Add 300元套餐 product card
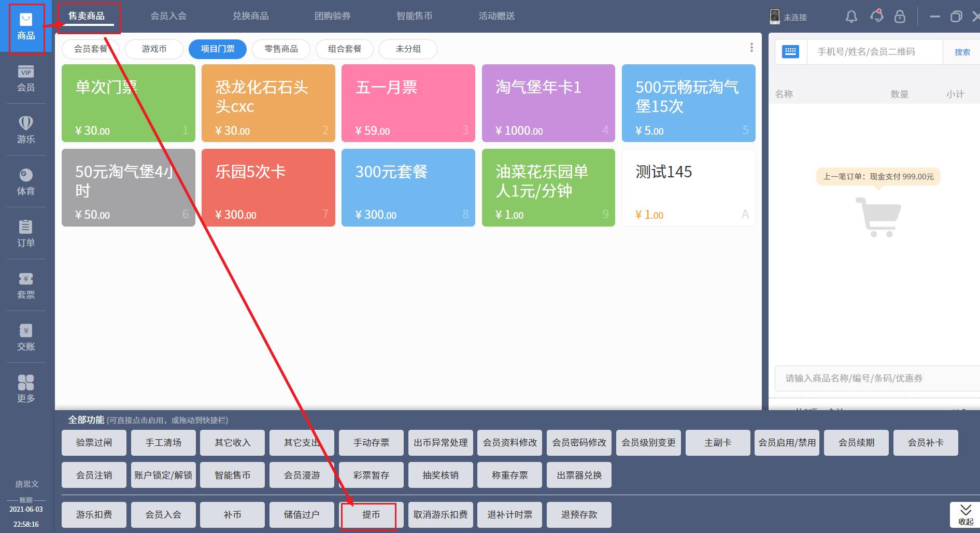 (x=408, y=188)
